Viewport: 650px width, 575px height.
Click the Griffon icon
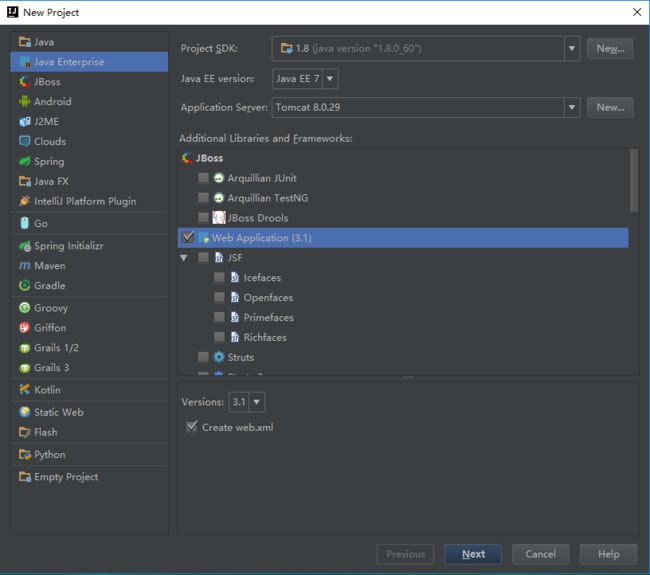[x=24, y=328]
